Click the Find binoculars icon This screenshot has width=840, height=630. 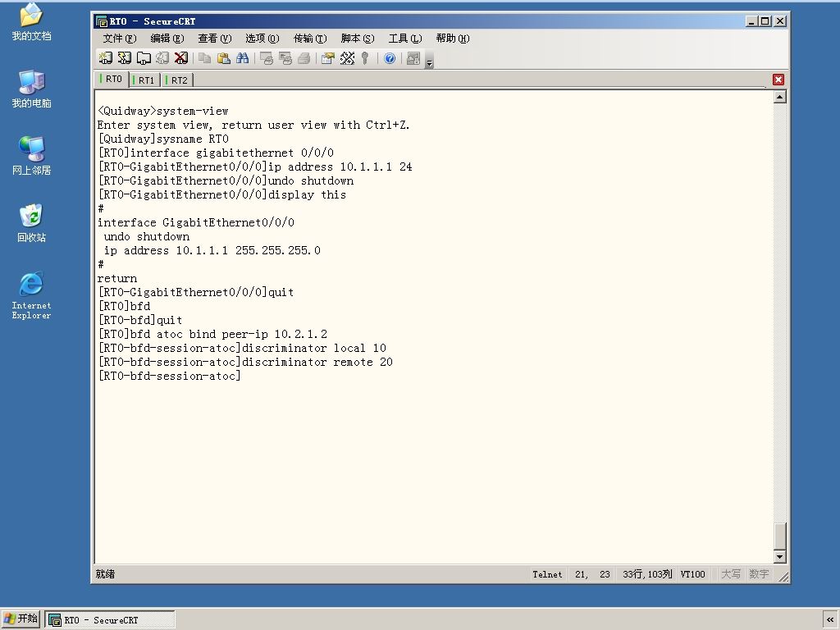(x=242, y=58)
